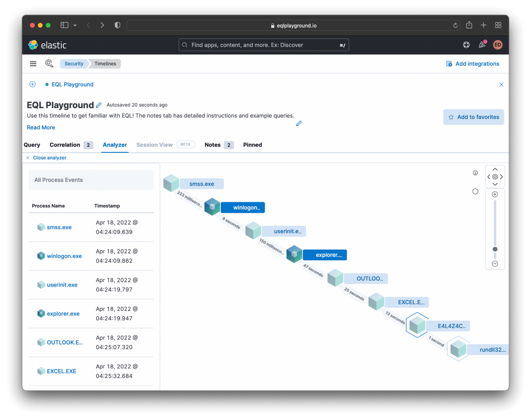Click the graph zoom slider handle
The height and width of the screenshot is (420, 531).
click(x=495, y=249)
